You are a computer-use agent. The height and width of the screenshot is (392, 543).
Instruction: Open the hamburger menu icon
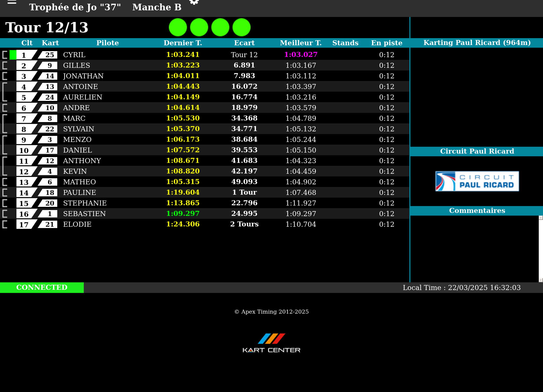pyautogui.click(x=12, y=2)
